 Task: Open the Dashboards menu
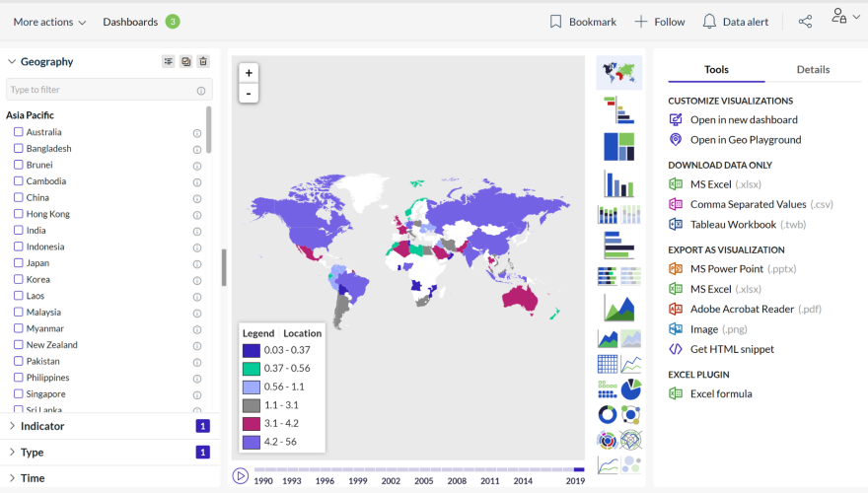click(130, 22)
